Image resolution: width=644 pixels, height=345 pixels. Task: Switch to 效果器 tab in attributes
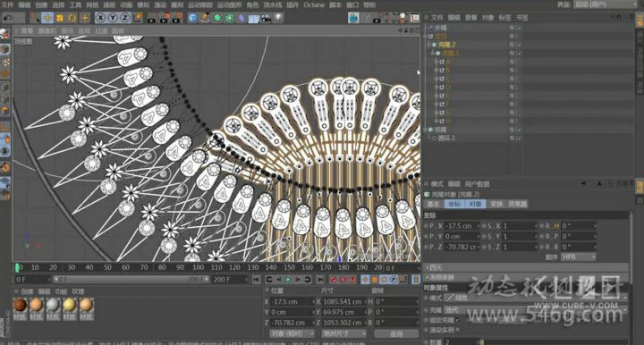[518, 204]
